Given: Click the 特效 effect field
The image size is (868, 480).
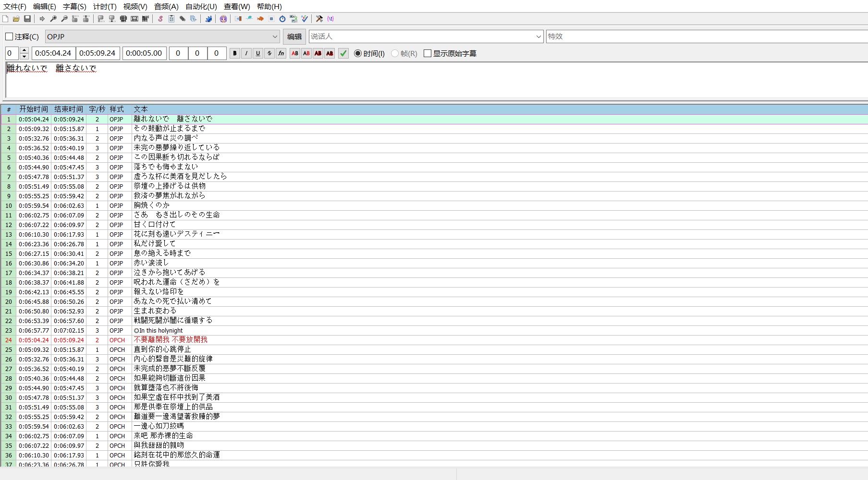Looking at the screenshot, I should click(x=707, y=36).
